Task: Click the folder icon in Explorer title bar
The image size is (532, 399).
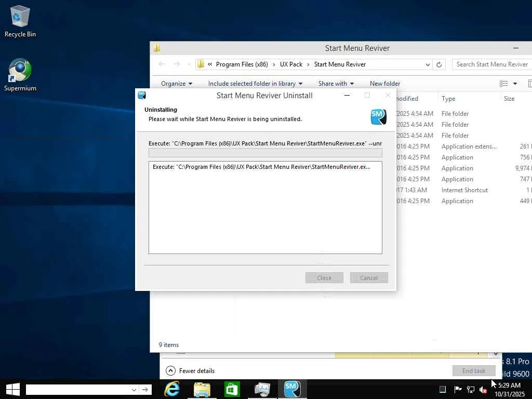Action: (x=156, y=48)
